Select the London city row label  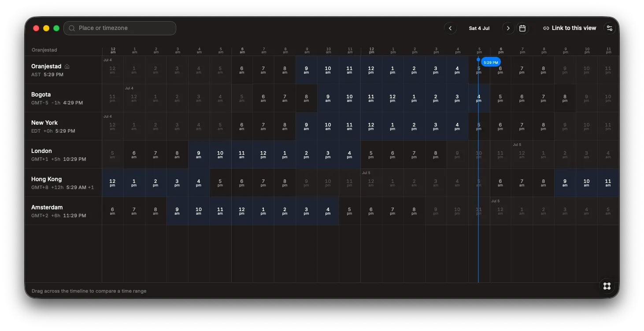(41, 151)
